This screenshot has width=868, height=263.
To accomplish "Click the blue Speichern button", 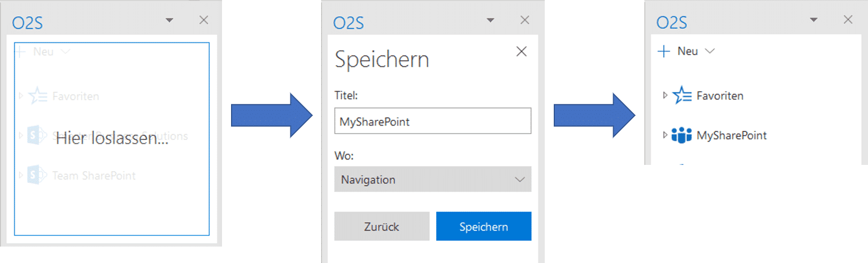I will pyautogui.click(x=483, y=226).
